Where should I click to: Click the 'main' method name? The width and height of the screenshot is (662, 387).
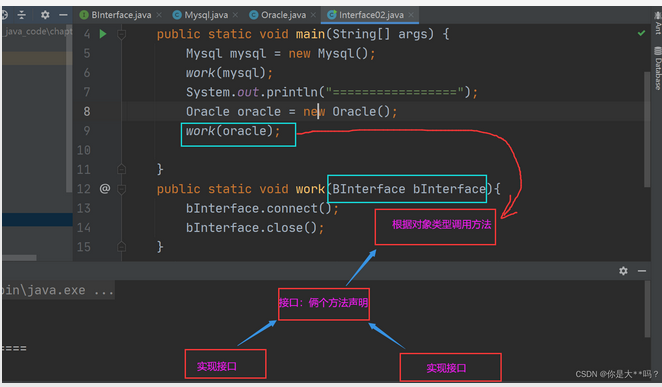(310, 34)
